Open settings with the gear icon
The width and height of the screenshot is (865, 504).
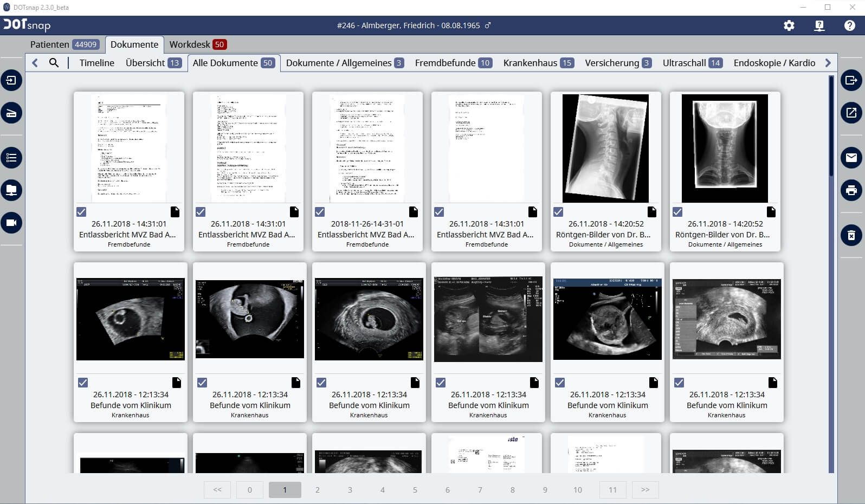789,25
